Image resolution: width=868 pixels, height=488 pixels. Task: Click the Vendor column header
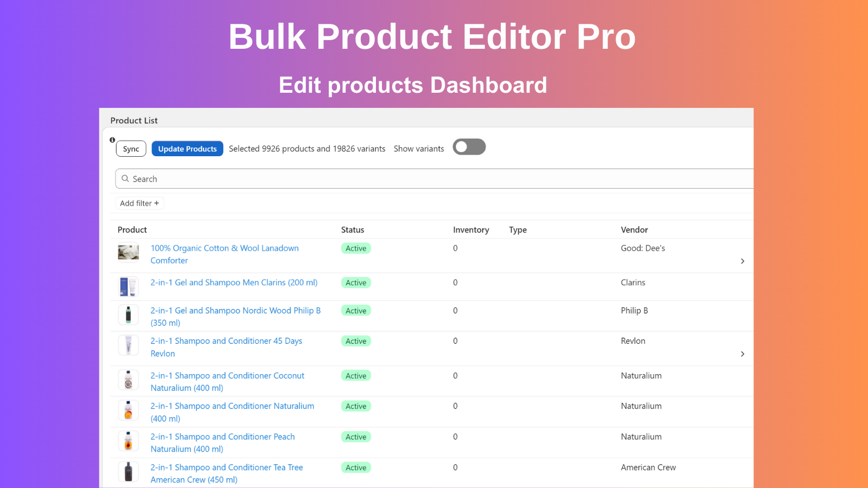tap(634, 229)
